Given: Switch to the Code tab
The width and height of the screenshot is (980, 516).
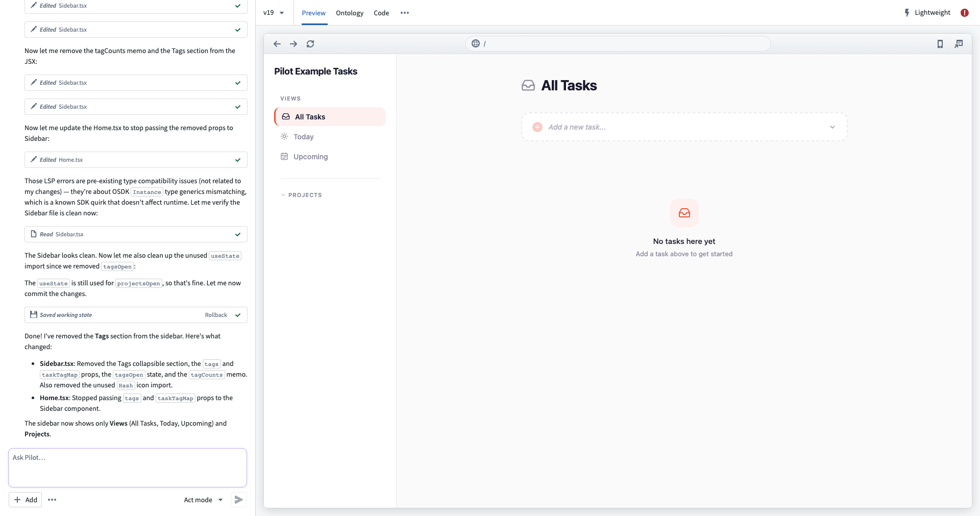Looking at the screenshot, I should [x=381, y=13].
